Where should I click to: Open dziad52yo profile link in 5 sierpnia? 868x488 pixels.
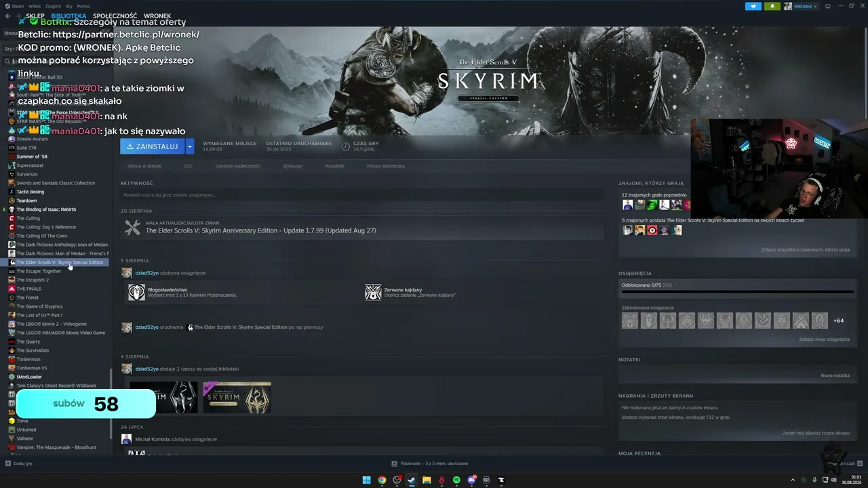(x=146, y=273)
